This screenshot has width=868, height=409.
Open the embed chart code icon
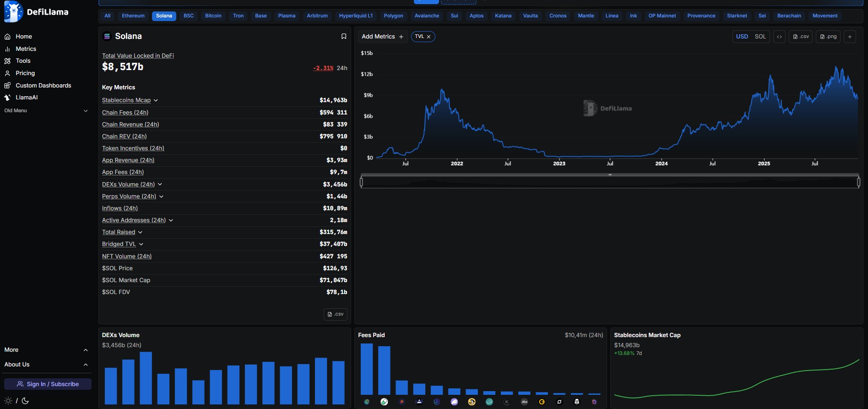779,37
